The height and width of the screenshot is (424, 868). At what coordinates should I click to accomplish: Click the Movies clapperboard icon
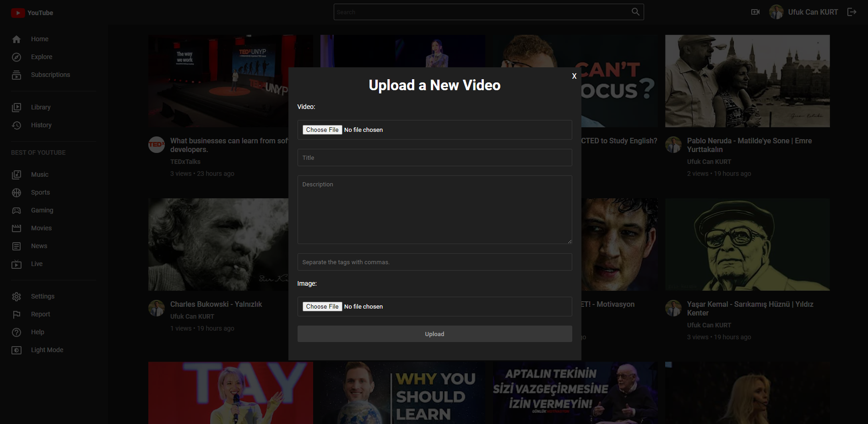[x=16, y=228]
